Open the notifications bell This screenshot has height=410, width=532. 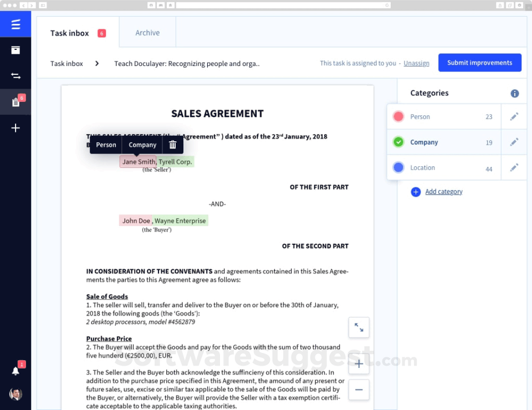[15, 370]
